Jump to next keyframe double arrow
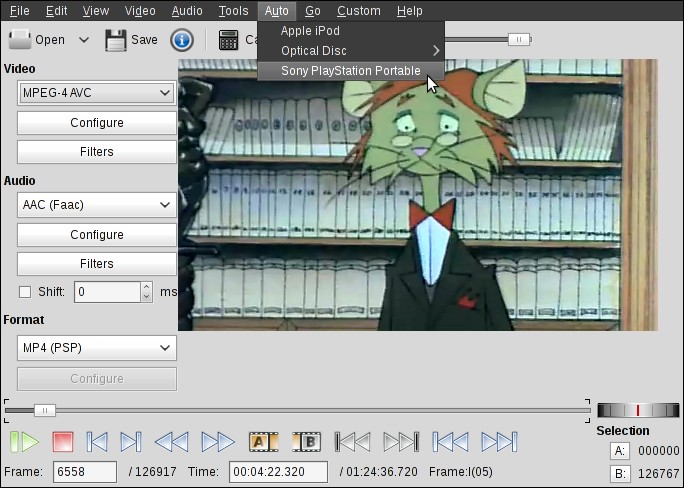The height and width of the screenshot is (488, 684). tap(218, 442)
